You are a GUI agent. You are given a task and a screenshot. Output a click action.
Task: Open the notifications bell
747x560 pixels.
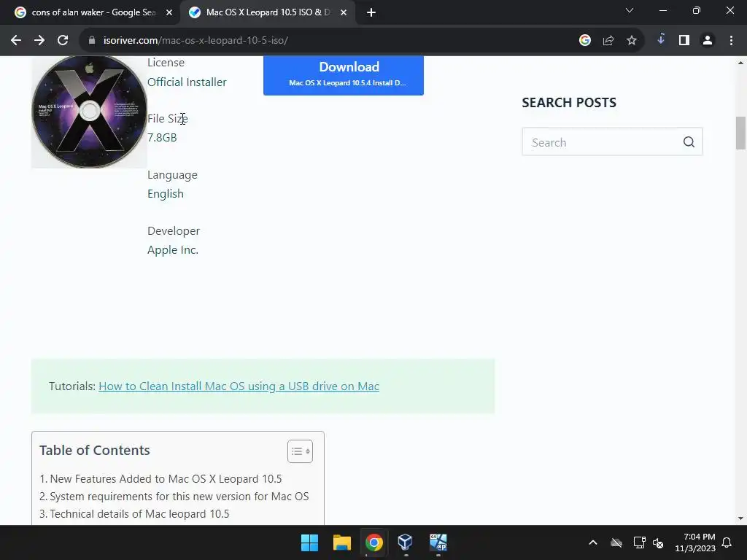pyautogui.click(x=727, y=542)
